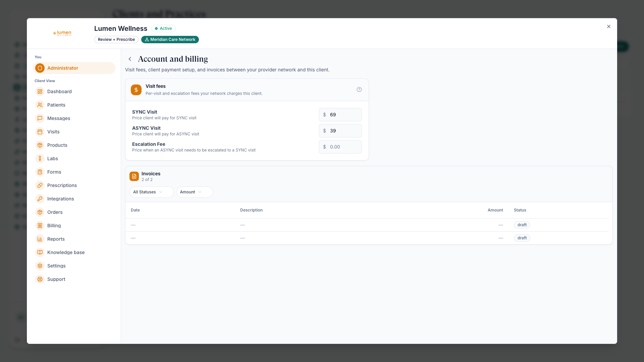Viewport: 644px width, 362px height.
Task: Click the Administrator shield icon
Action: coord(40,68)
